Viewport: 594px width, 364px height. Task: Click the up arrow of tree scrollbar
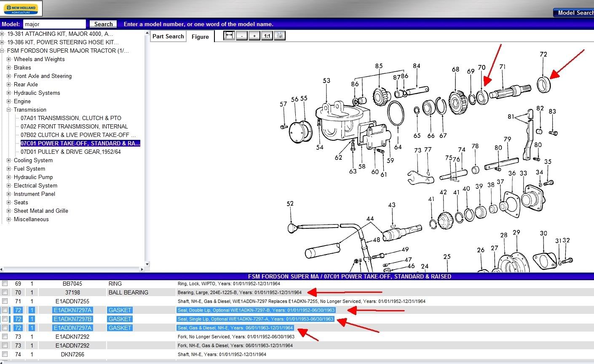147,33
